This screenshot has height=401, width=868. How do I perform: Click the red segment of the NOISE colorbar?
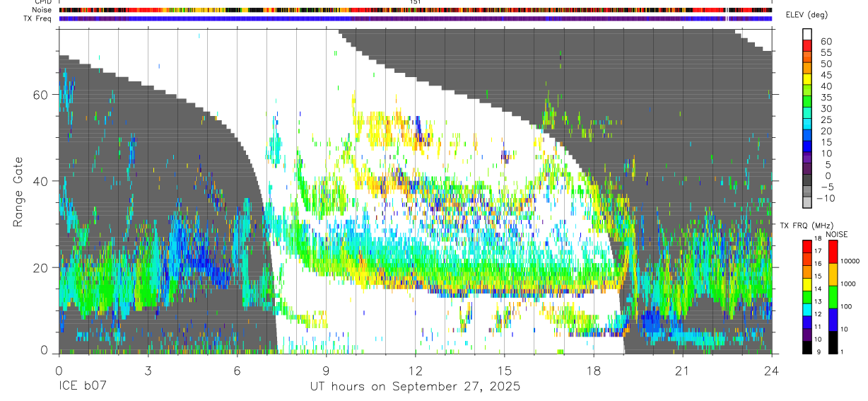(x=832, y=252)
